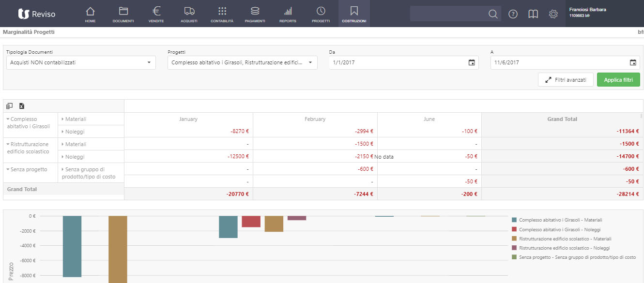Open the Documenti section
The width and height of the screenshot is (644, 283).
click(x=123, y=14)
